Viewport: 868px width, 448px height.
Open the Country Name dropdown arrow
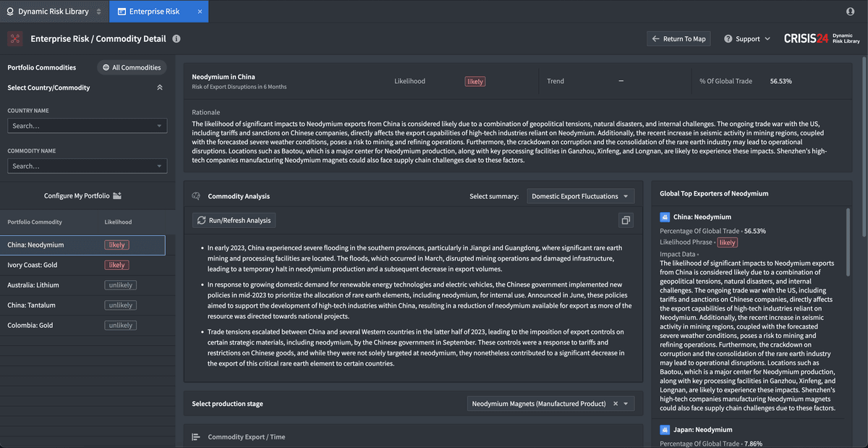tap(159, 126)
